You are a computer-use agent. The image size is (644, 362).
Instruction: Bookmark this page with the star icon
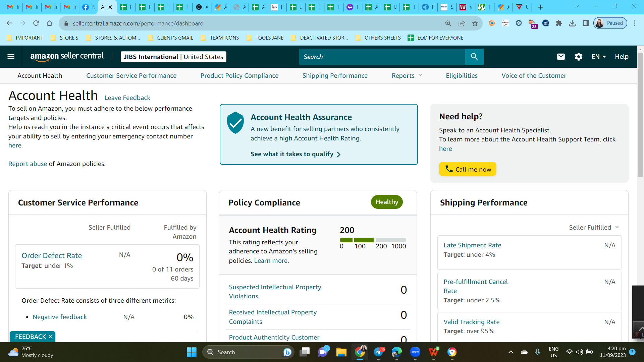click(475, 23)
